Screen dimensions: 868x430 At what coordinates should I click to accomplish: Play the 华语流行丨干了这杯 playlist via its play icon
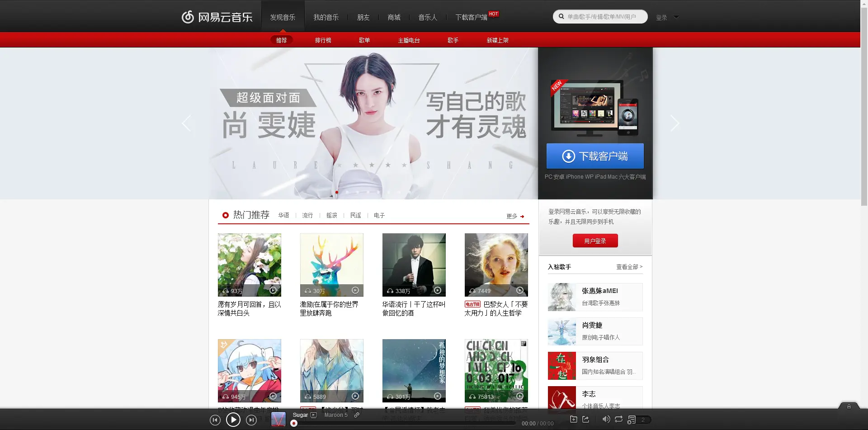click(x=438, y=290)
